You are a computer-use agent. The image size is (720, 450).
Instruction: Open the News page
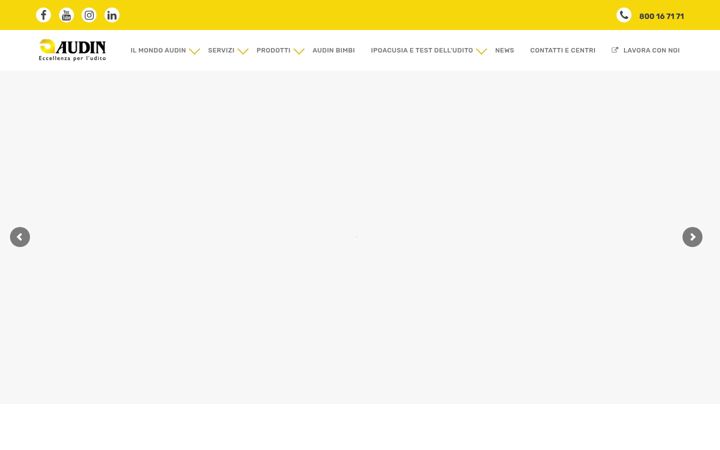point(504,51)
